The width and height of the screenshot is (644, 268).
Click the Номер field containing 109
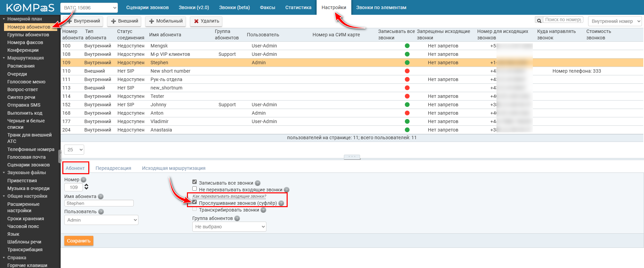tap(73, 187)
